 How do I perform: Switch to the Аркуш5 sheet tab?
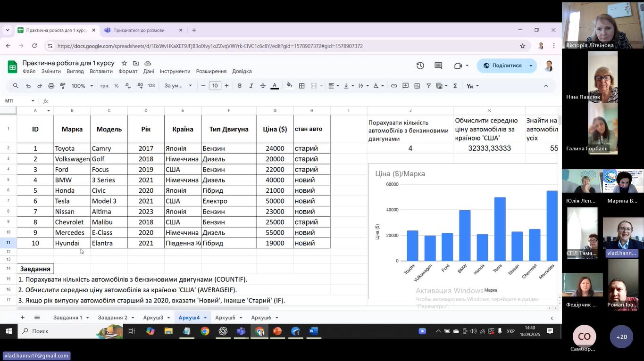tap(225, 318)
